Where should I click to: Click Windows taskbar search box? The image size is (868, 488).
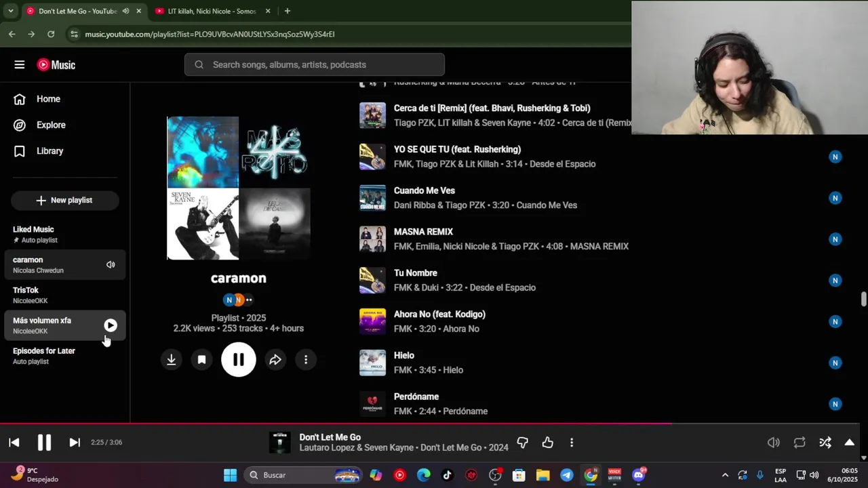pos(302,475)
